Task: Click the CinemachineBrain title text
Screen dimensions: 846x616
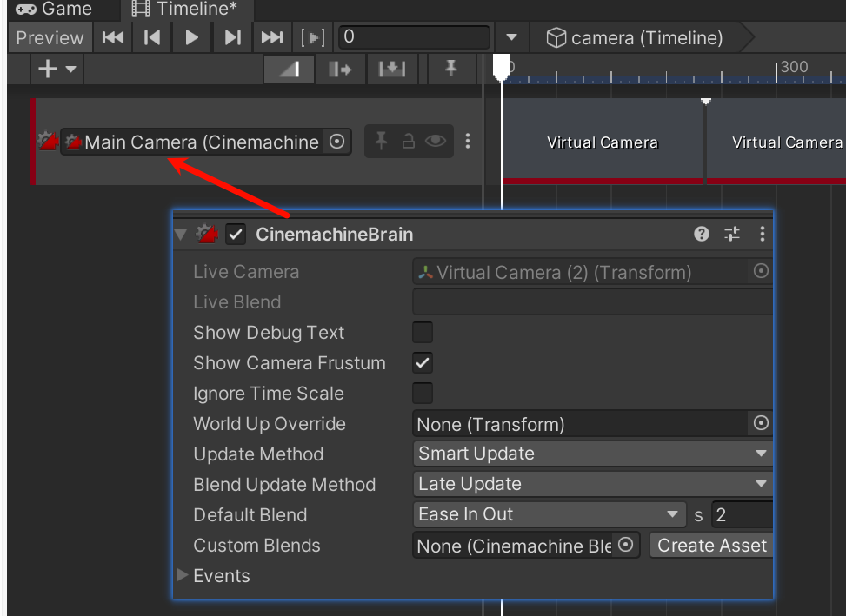Action: (335, 235)
